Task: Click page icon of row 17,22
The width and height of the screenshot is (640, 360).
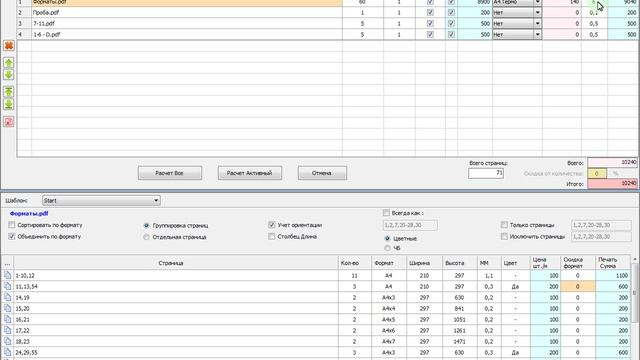Action: click(7, 331)
